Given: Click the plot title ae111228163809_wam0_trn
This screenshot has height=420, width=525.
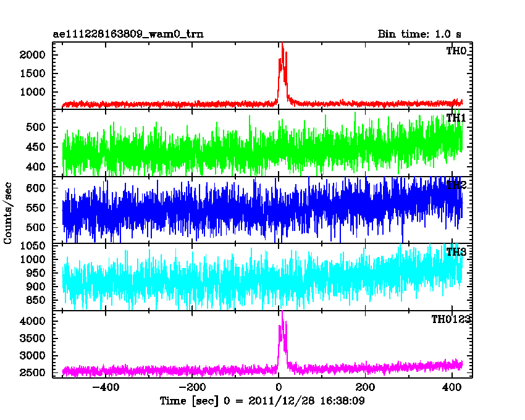Looking at the screenshot, I should 128,34.
